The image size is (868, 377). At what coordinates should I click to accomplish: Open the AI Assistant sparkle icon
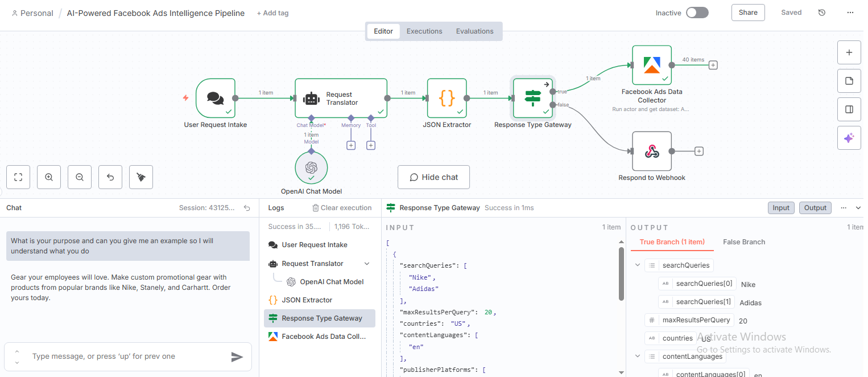(849, 137)
